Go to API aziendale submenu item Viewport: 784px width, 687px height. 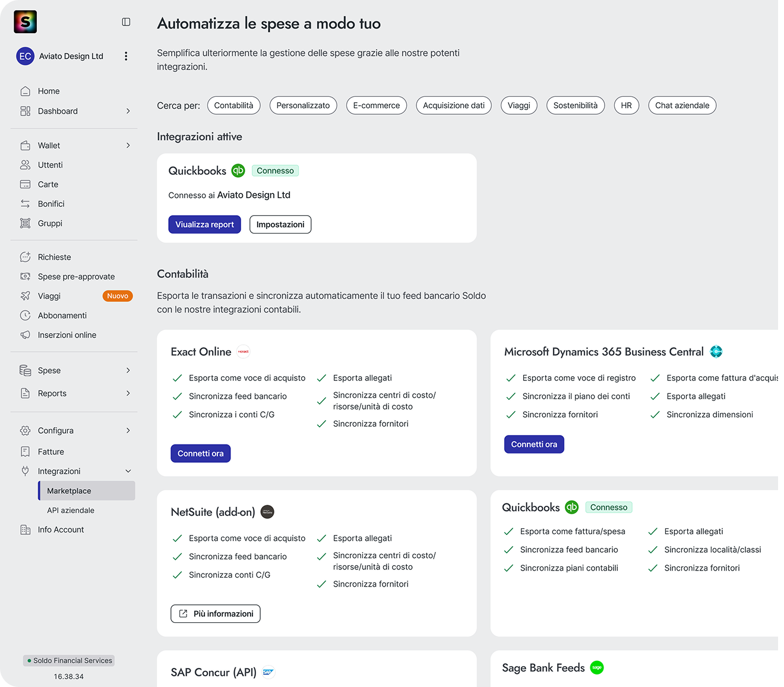71,510
